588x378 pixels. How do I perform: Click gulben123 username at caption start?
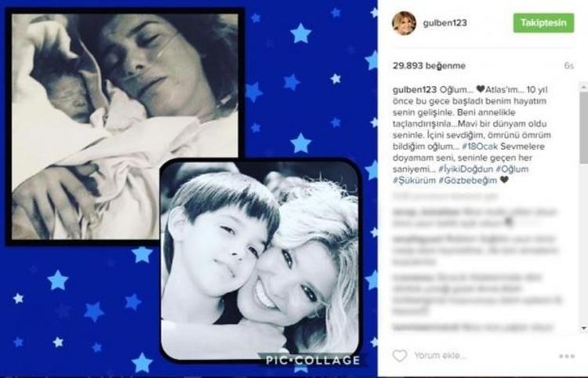[x=415, y=89]
